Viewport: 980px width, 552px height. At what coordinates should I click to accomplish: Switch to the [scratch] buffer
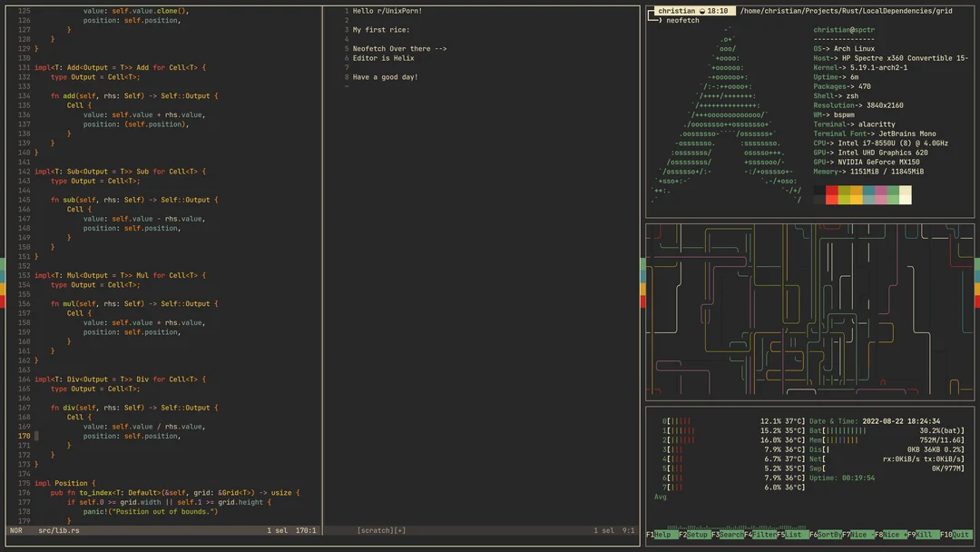click(x=377, y=529)
